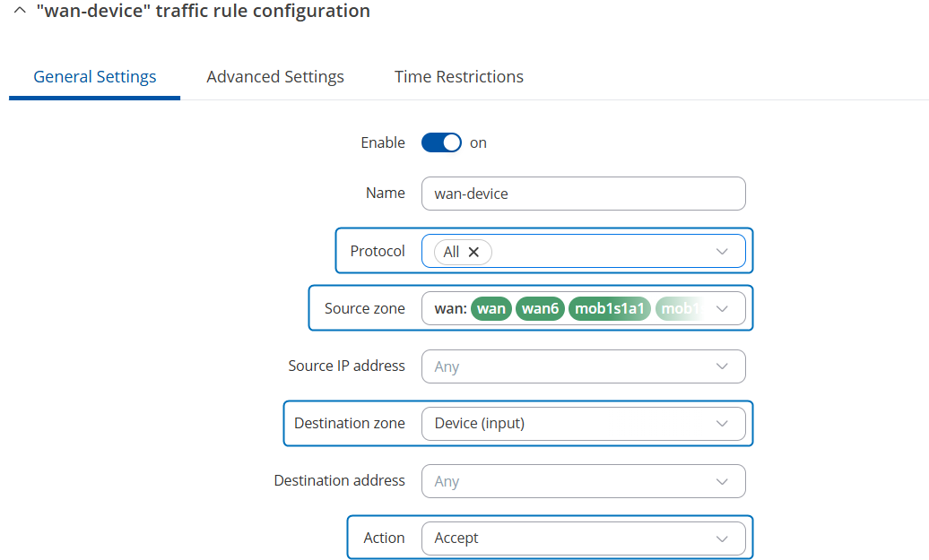Click the Destination address "Any" field
Screen dimensions: 929x560
565,481
